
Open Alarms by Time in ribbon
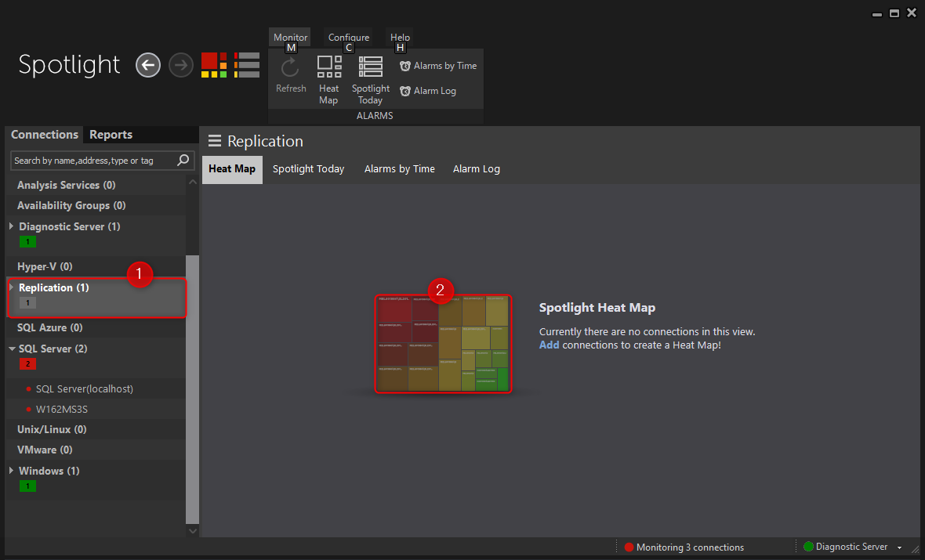(438, 66)
